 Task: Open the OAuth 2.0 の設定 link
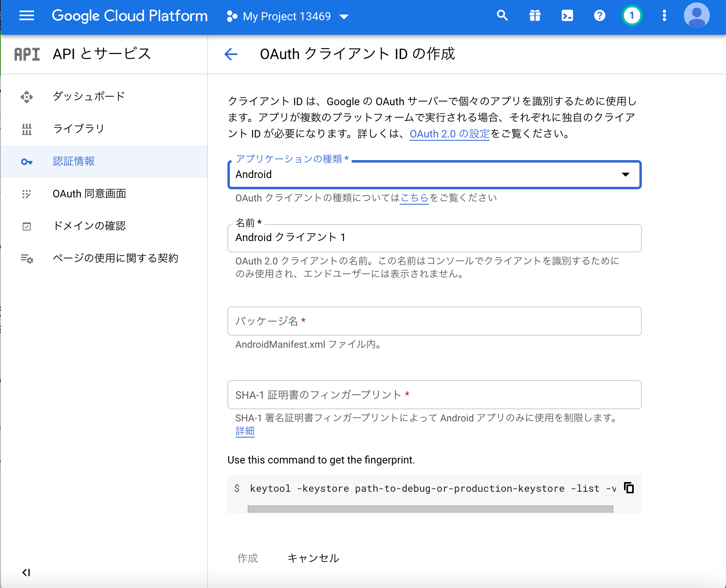point(449,134)
